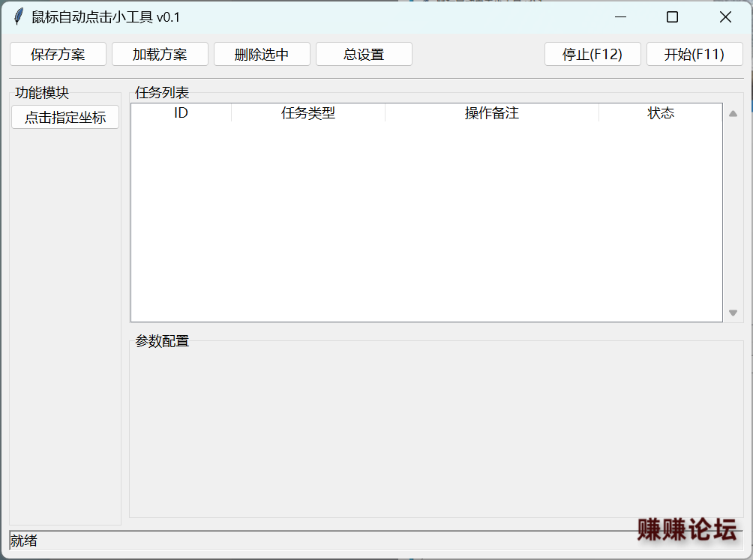This screenshot has height=560, width=753.
Task: Click the feather app icon in title bar
Action: tap(19, 17)
